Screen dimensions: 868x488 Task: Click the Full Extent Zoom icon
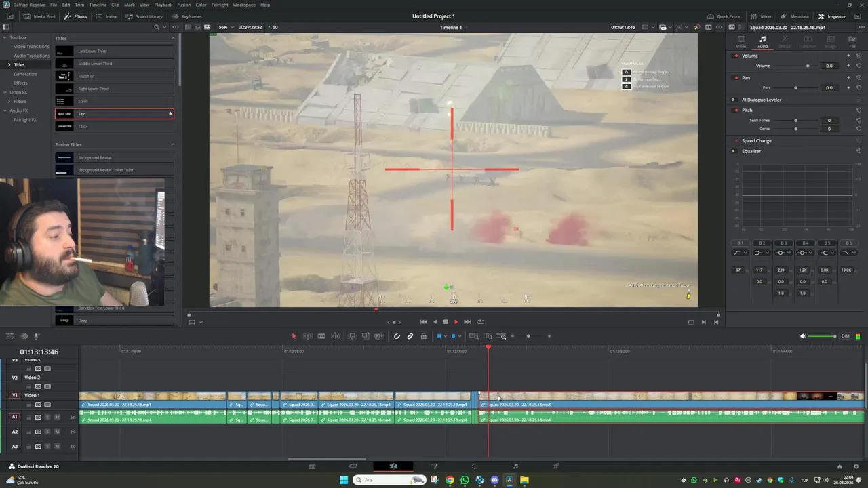click(474, 336)
